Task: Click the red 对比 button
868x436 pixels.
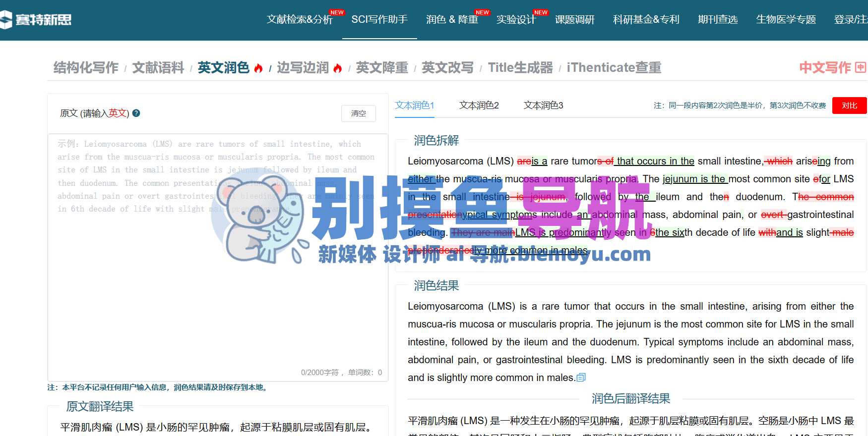Action: click(x=850, y=106)
